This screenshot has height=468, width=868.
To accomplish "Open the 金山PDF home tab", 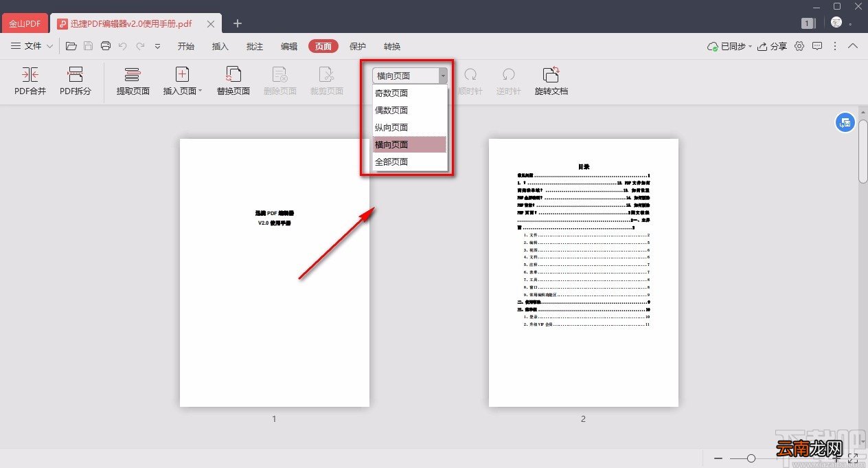I will coord(25,24).
